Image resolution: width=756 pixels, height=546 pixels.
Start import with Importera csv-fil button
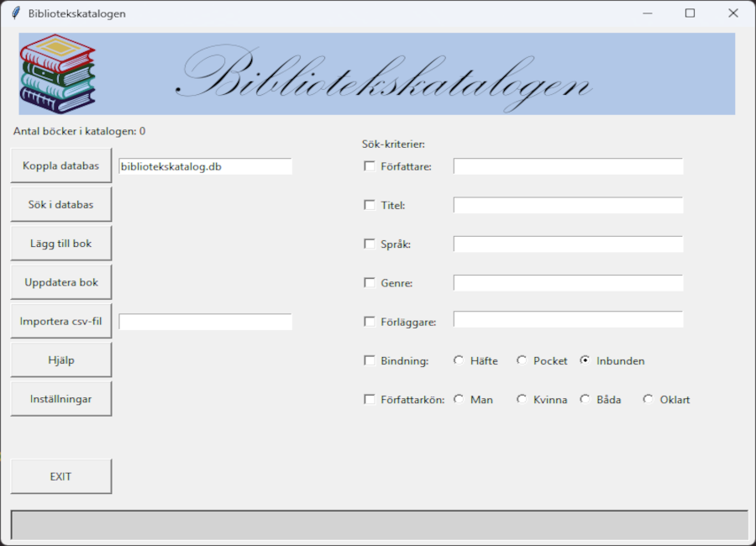tap(61, 321)
